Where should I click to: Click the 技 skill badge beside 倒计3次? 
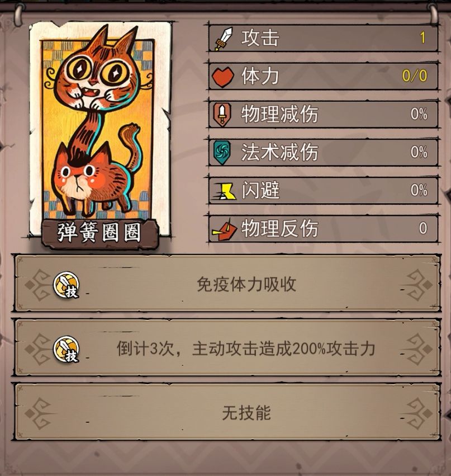(67, 349)
